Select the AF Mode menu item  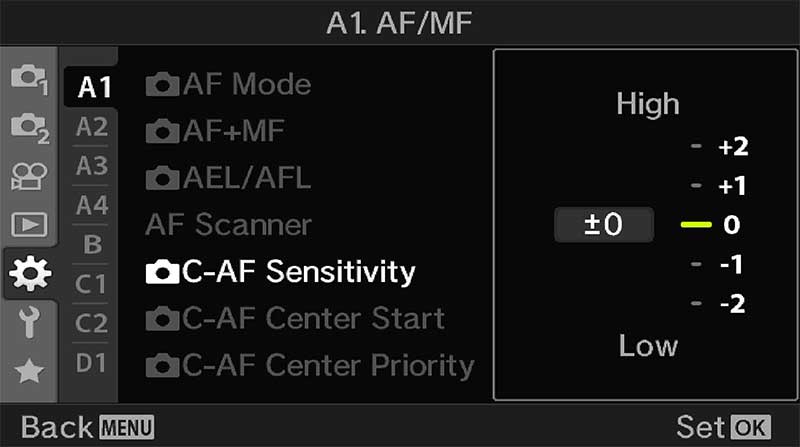pos(228,84)
